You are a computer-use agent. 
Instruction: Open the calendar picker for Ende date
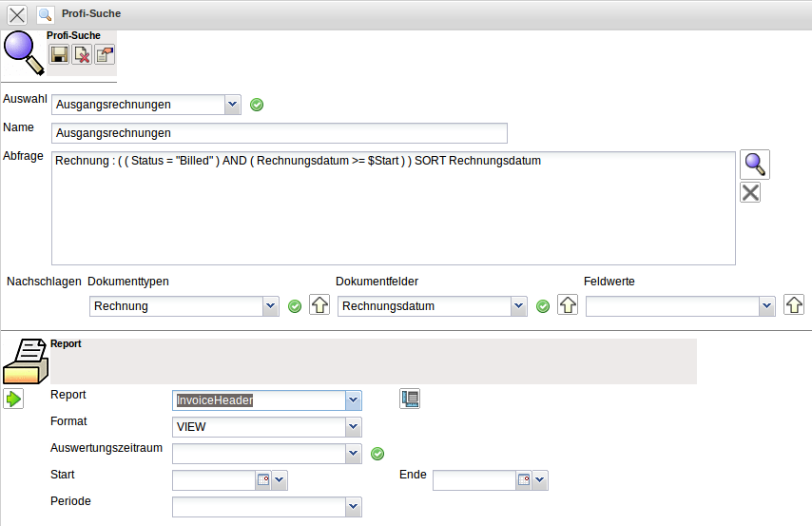pyautogui.click(x=523, y=480)
